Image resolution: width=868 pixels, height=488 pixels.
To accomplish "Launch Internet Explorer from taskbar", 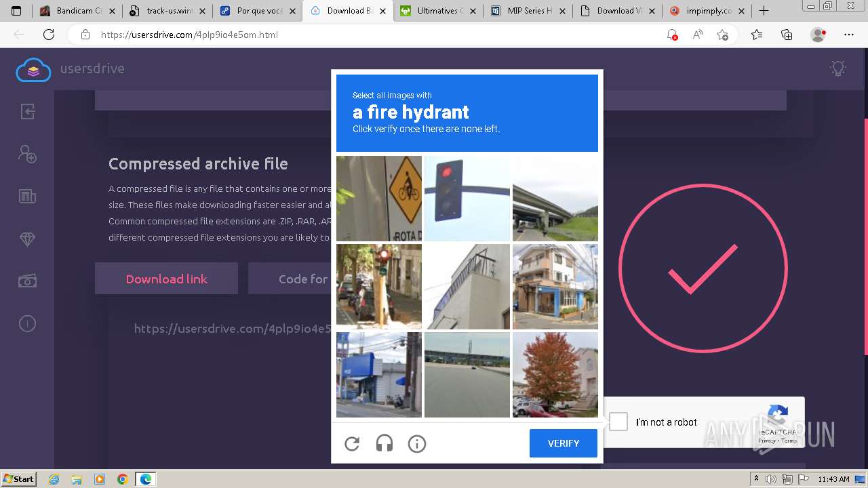I will pos(54,479).
